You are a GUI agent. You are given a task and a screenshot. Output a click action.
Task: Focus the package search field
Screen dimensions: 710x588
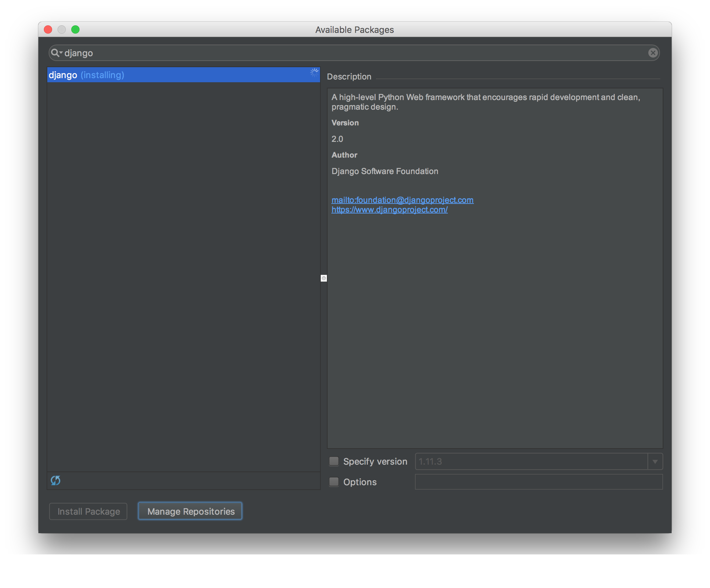tap(343, 53)
